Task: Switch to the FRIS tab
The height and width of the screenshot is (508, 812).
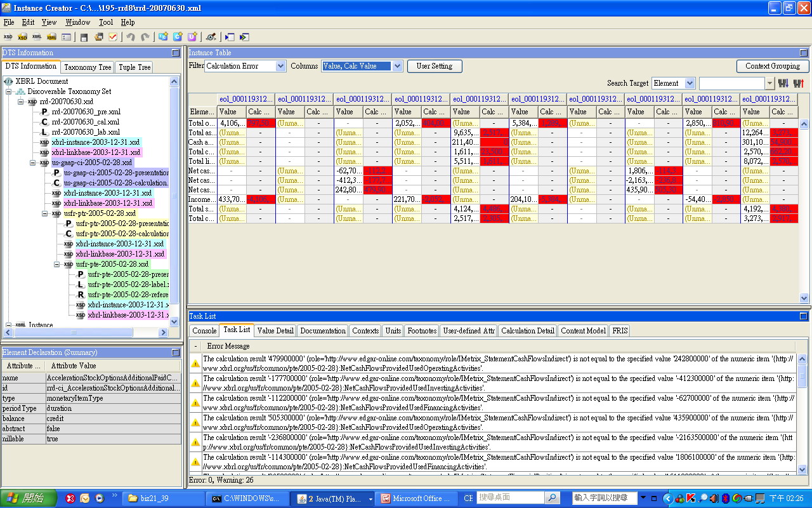Action: [x=619, y=330]
